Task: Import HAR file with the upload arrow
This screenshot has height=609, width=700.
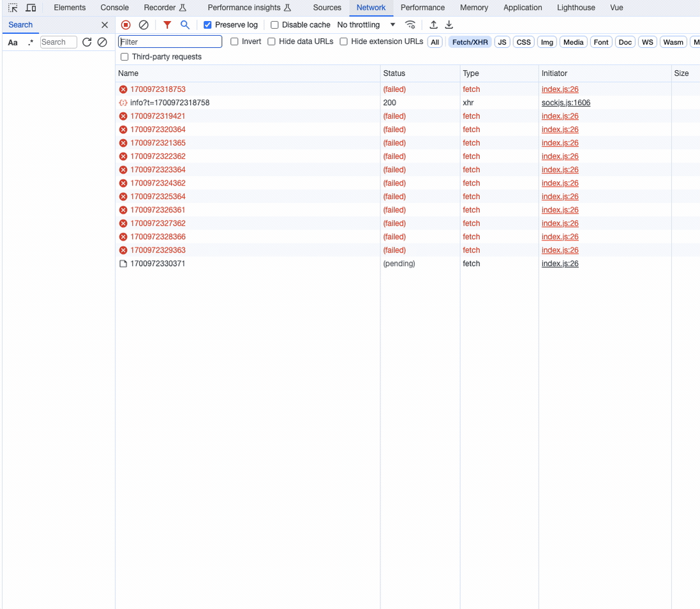Action: coord(433,25)
